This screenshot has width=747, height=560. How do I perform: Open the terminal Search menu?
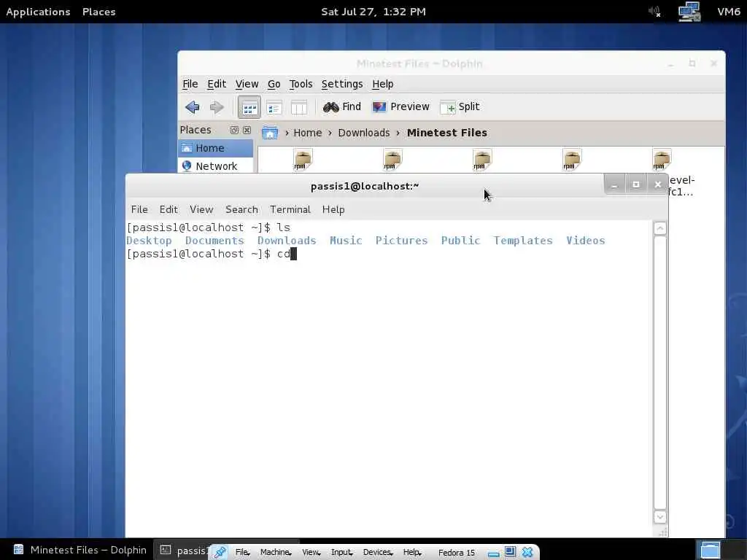(x=241, y=209)
